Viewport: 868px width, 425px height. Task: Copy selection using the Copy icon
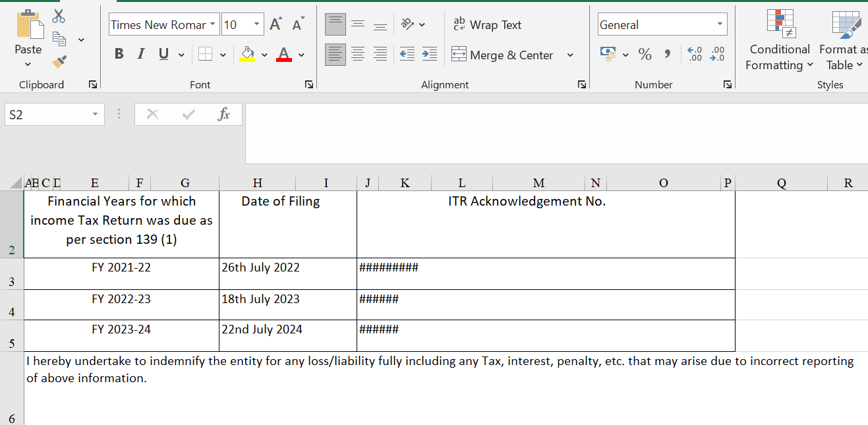(59, 40)
